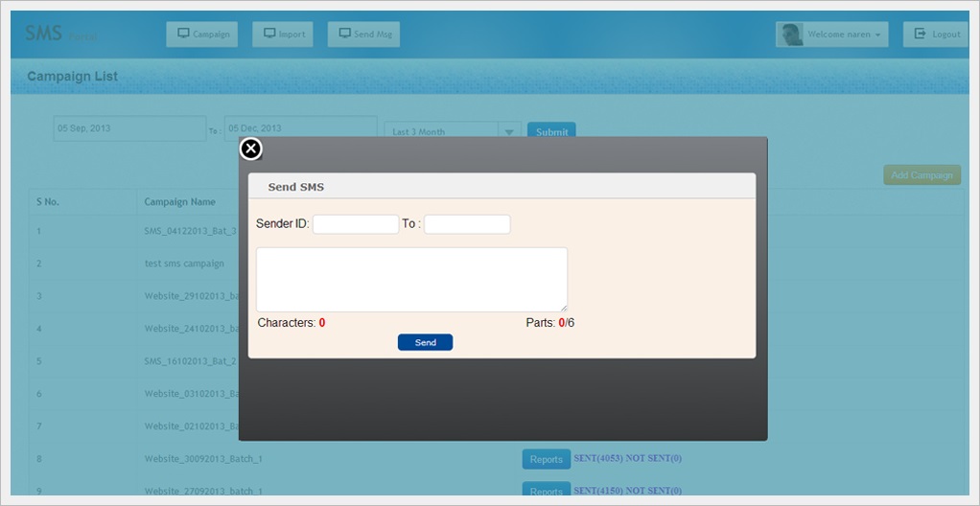Click the Send Msg toolbar button
Viewport: 980px width, 506px height.
click(x=363, y=34)
